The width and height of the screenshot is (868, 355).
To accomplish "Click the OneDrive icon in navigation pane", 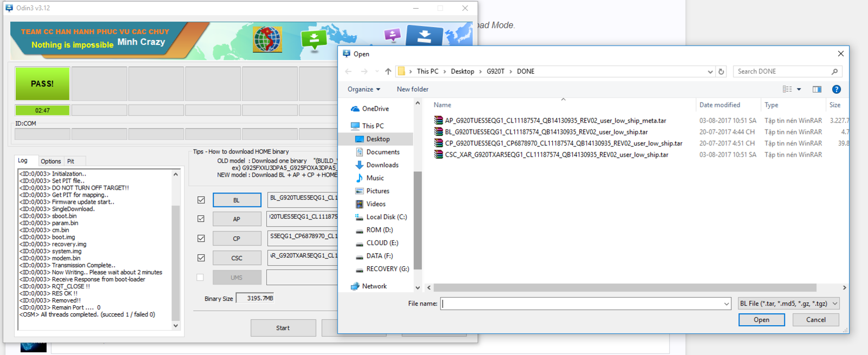I will click(x=355, y=109).
